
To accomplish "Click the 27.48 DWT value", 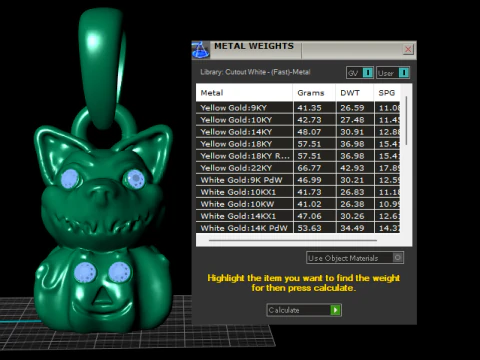I will point(352,120).
